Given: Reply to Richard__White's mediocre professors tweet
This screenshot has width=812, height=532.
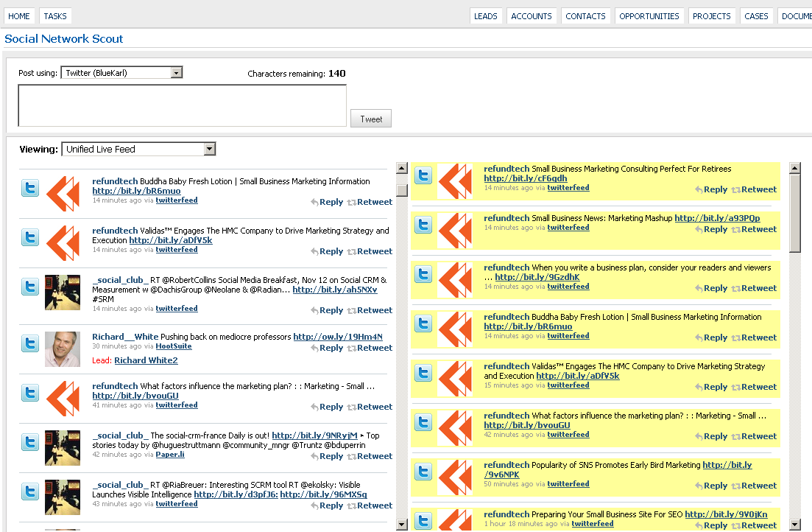Looking at the screenshot, I should click(327, 348).
